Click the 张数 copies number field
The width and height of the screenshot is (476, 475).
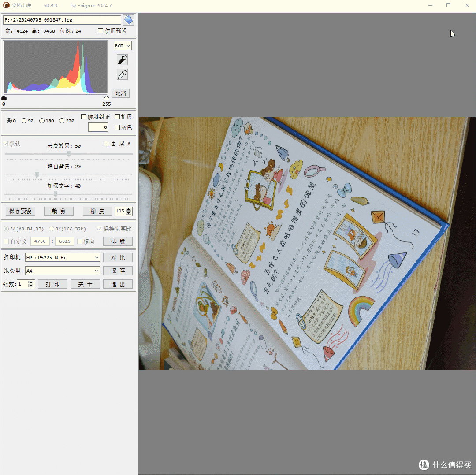[22, 284]
